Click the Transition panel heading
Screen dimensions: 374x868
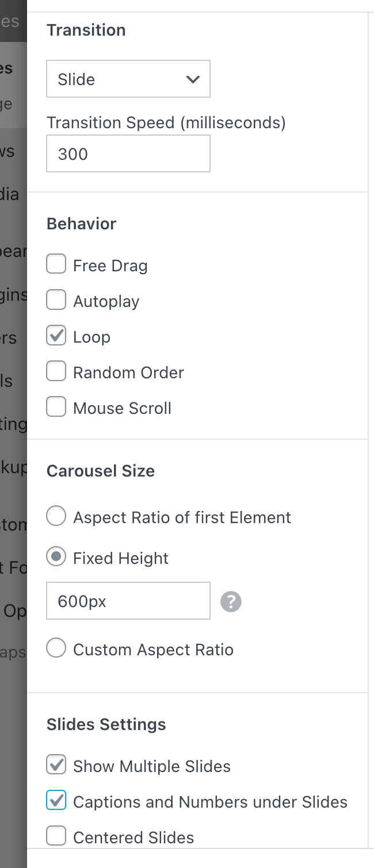tap(86, 30)
